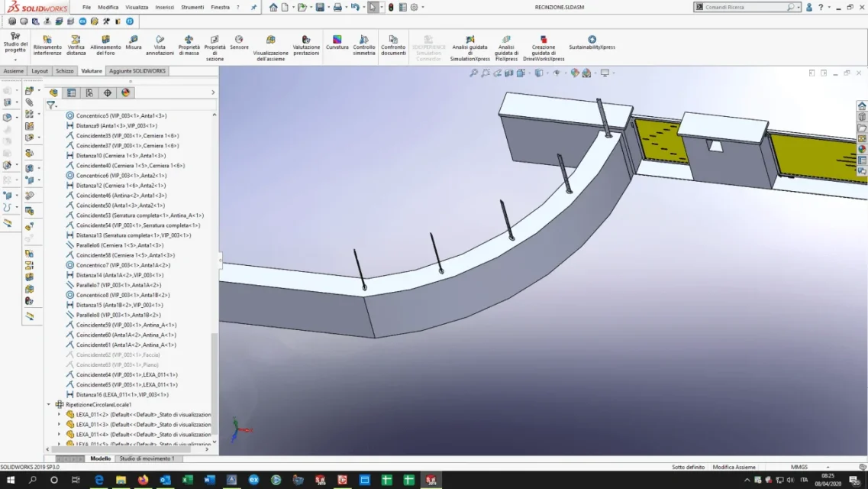Image resolution: width=868 pixels, height=489 pixels.
Task: Open the DisplayManager tab in feature panel
Action: (126, 92)
